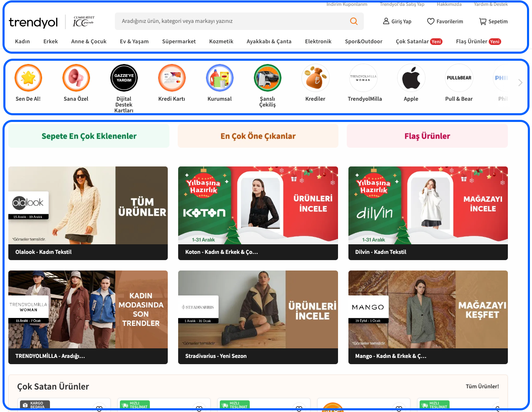The image size is (532, 412).
Task: Click the Sen De Al! star icon
Action: pyautogui.click(x=28, y=78)
